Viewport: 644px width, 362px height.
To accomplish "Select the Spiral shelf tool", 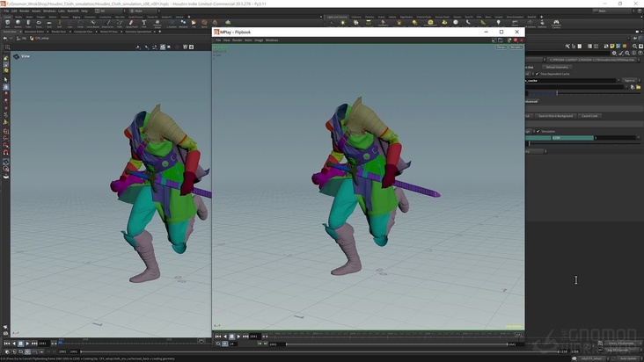I will 204,24.
